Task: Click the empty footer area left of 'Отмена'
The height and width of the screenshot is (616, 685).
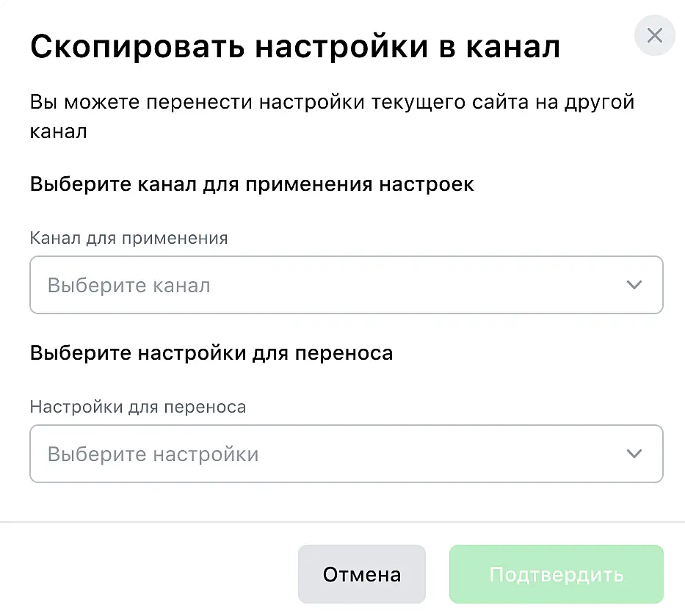Action: [x=147, y=574]
